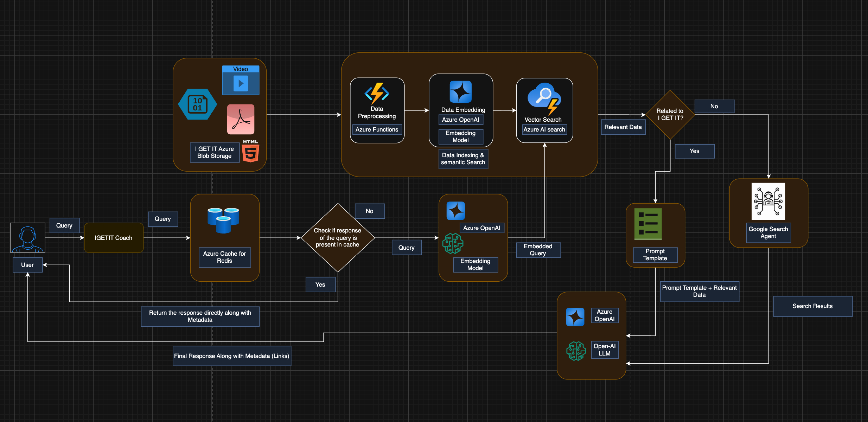This screenshot has width=868, height=422.
Task: Select the 'Embedded Query' label
Action: pos(538,250)
